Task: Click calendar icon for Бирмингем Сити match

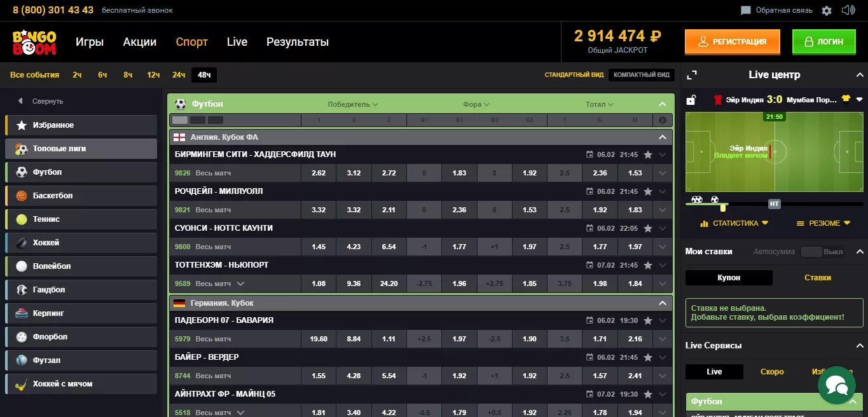Action: tap(589, 154)
